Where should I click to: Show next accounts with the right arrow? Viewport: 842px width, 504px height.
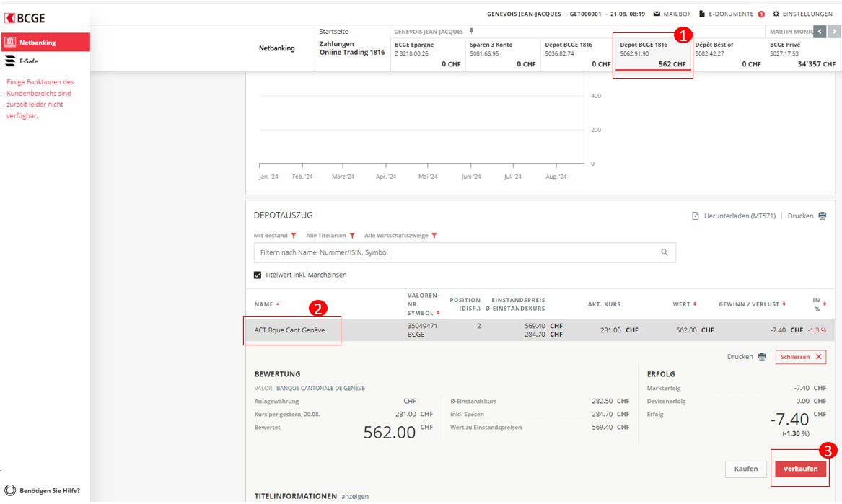834,32
